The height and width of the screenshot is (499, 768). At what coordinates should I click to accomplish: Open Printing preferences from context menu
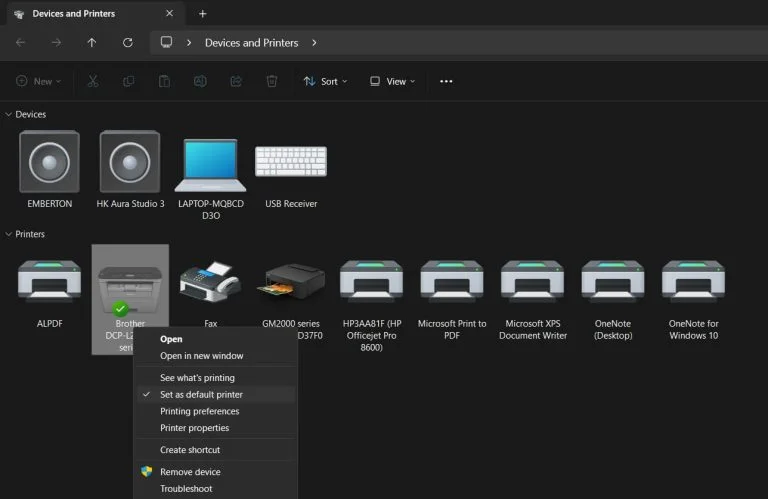pos(216,411)
